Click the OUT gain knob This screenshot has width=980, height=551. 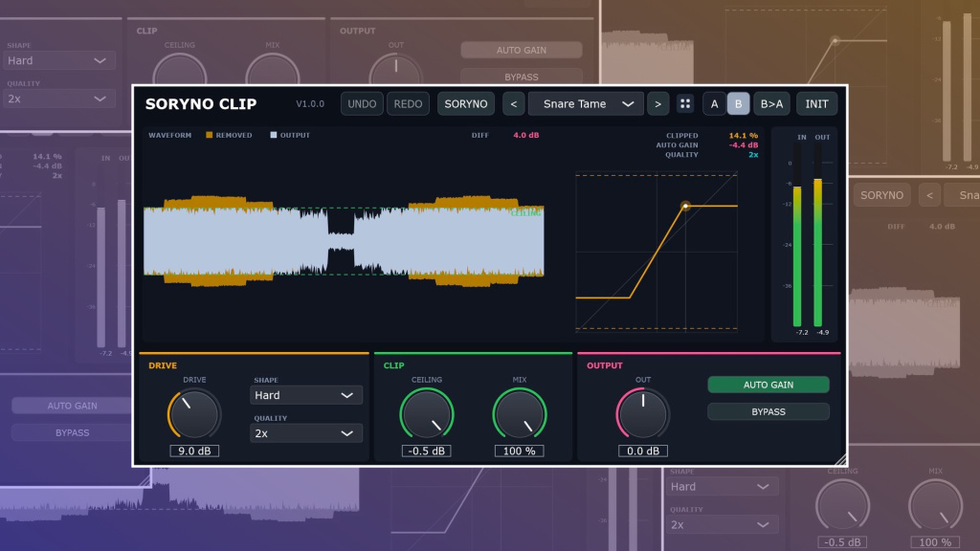click(x=642, y=413)
